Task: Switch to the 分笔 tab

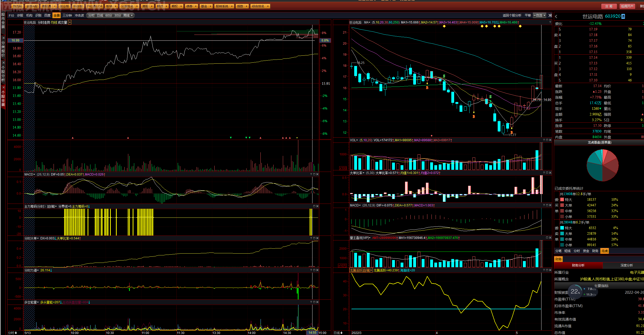Action: [x=558, y=251]
